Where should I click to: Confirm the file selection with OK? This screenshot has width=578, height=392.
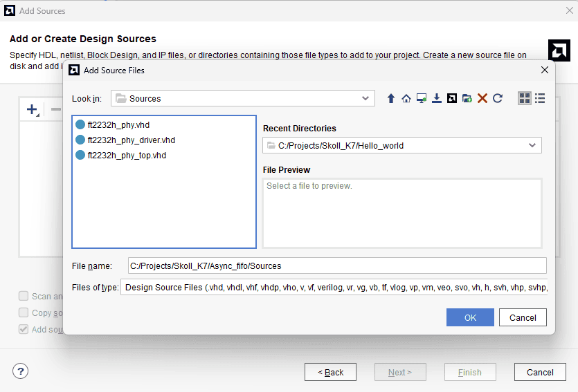click(470, 317)
